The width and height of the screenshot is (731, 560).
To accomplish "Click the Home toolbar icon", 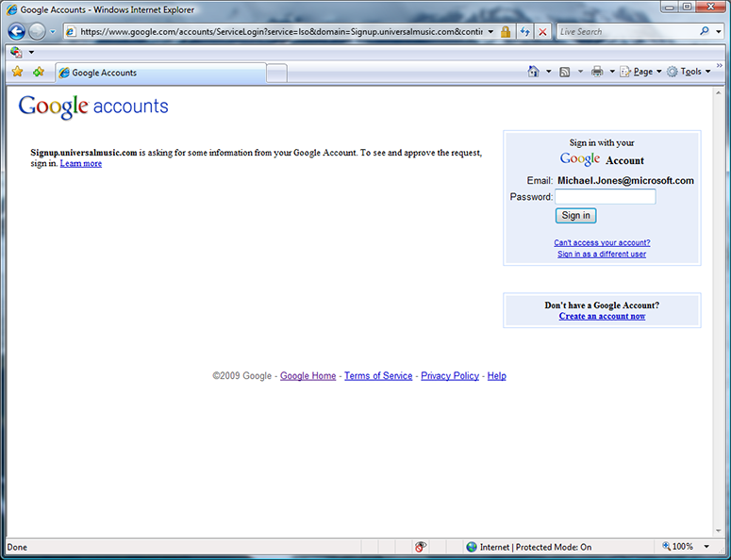I will click(x=533, y=72).
